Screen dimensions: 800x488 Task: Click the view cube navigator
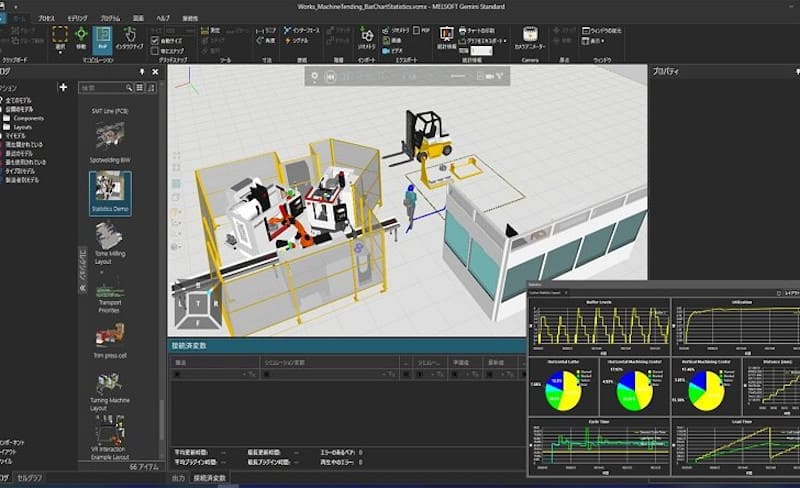pos(198,305)
